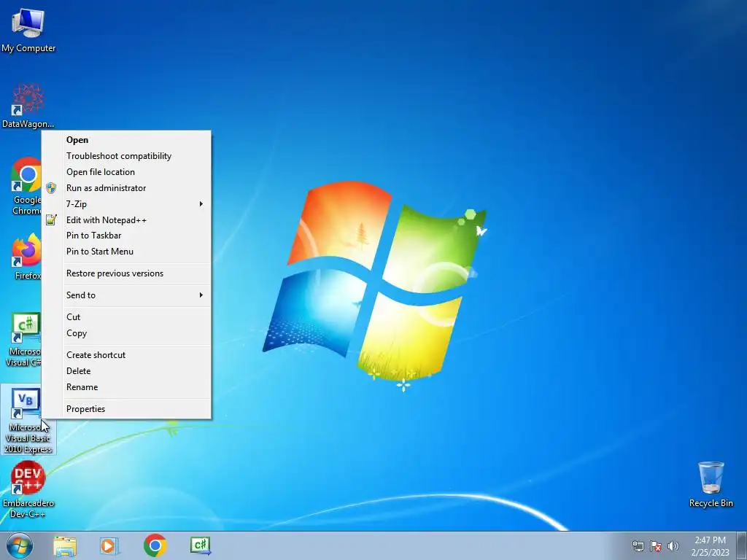Open Action Center flag tray icon
This screenshot has width=747, height=560.
click(656, 546)
